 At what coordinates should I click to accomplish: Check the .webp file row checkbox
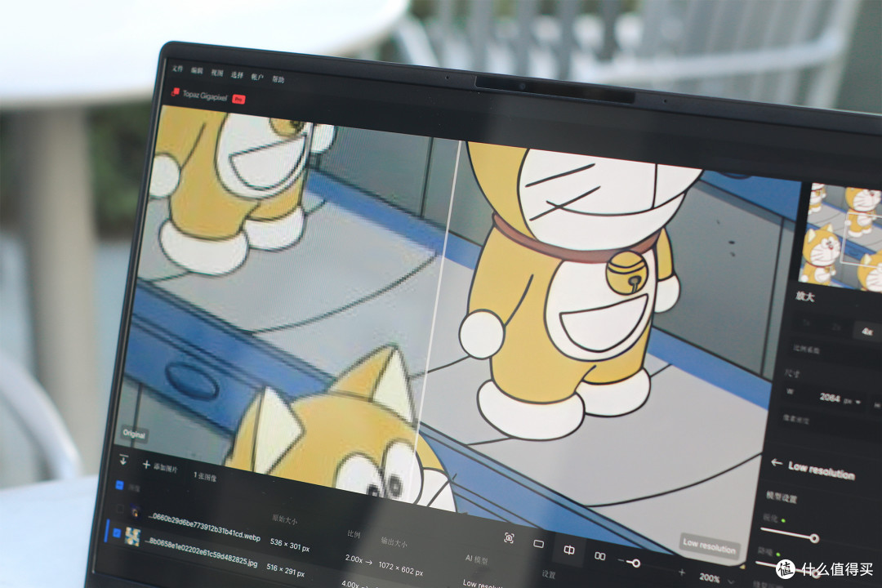[x=119, y=509]
